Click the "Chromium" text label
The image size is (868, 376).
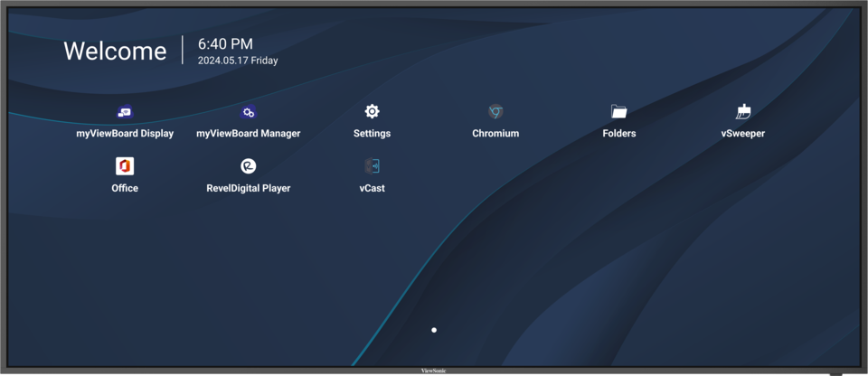click(x=495, y=134)
